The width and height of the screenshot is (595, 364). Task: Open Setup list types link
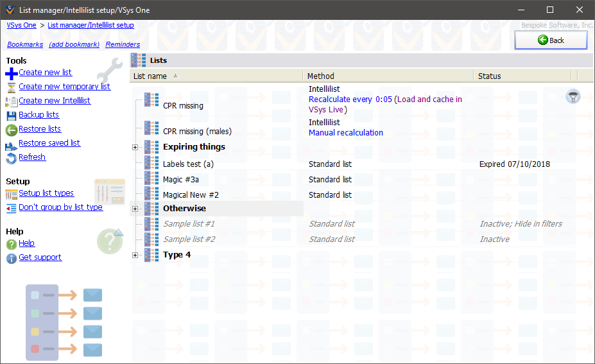[46, 193]
